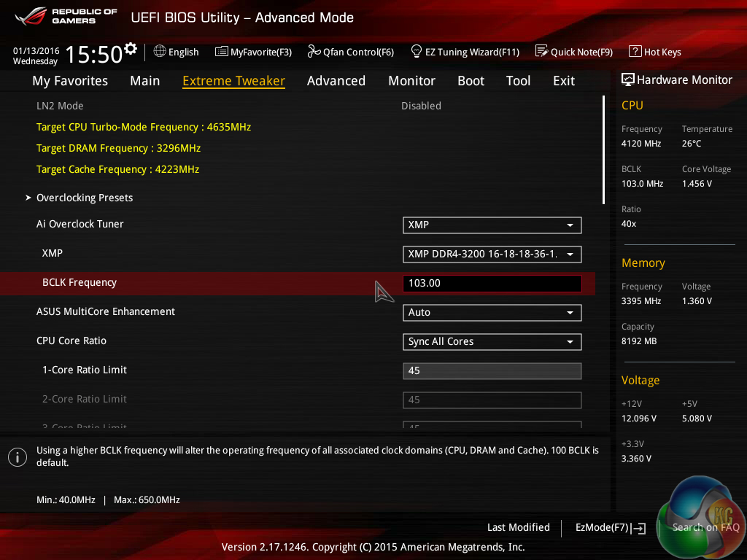Image resolution: width=747 pixels, height=560 pixels.
Task: Click Memory frequency 3395 MHz value
Action: pyautogui.click(x=641, y=301)
